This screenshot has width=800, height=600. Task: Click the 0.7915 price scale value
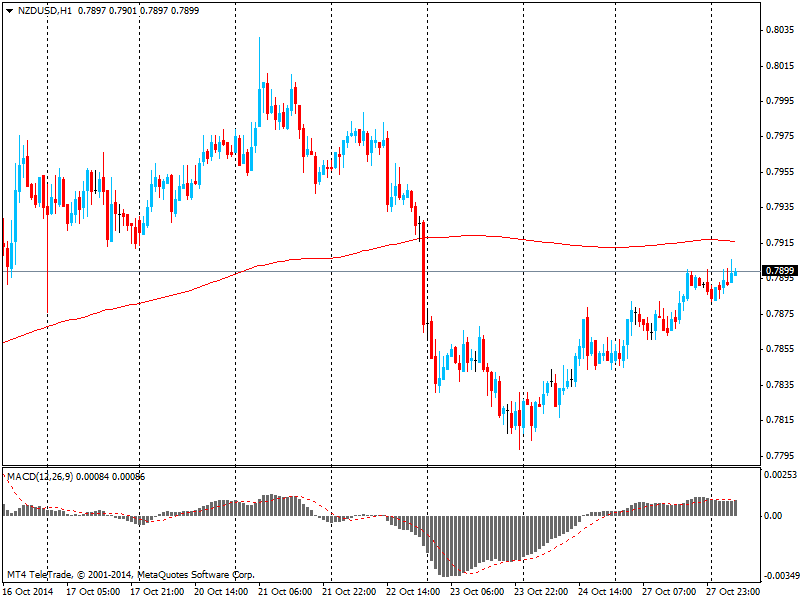779,243
